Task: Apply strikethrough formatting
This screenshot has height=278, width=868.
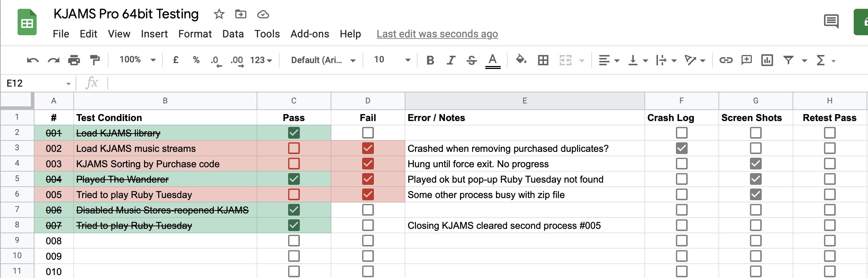Action: (x=472, y=60)
